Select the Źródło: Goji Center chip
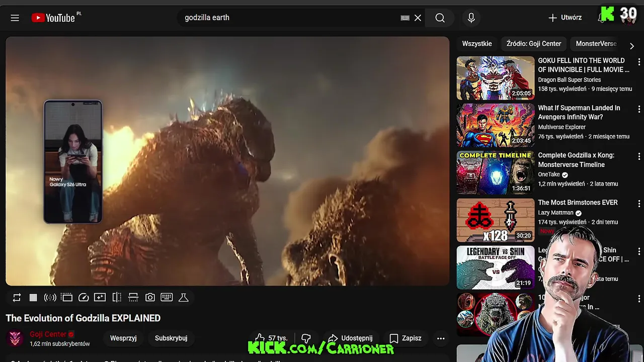This screenshot has height=362, width=644. [534, 44]
